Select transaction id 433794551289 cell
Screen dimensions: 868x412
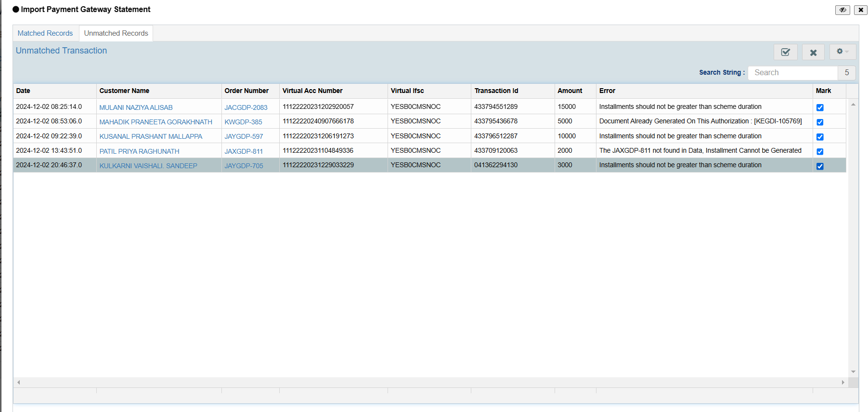513,106
